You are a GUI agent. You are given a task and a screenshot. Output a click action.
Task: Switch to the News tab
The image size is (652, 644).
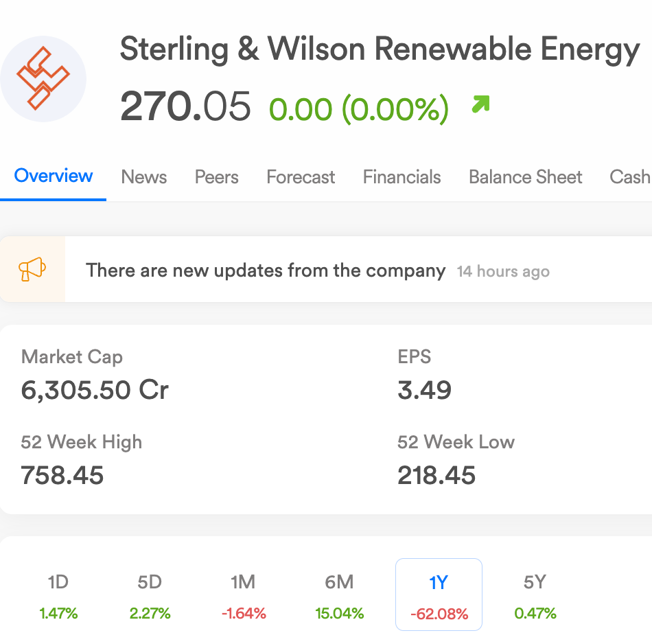144,177
